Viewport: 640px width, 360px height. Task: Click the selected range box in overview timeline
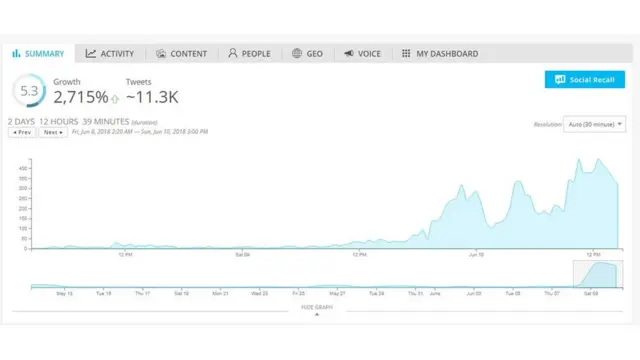pos(598,274)
